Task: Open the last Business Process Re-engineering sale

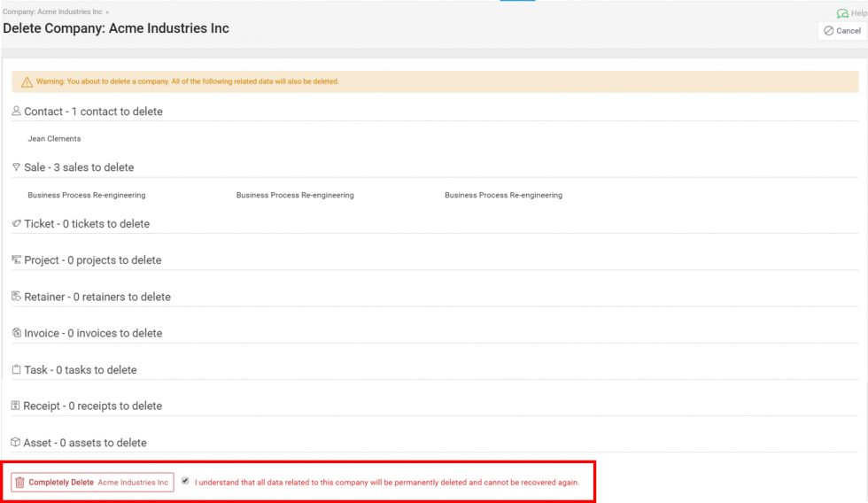Action: click(x=503, y=195)
